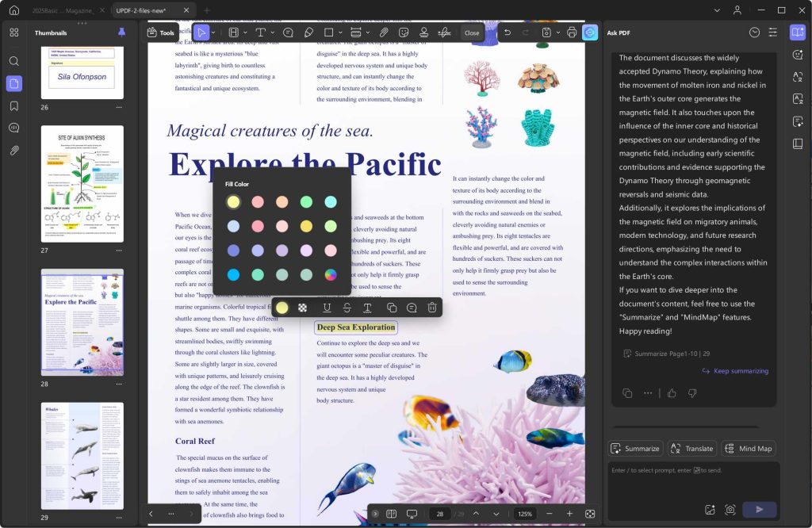Pick the cyan blue fill color swatch
This screenshot has height=528, width=812.
click(233, 275)
